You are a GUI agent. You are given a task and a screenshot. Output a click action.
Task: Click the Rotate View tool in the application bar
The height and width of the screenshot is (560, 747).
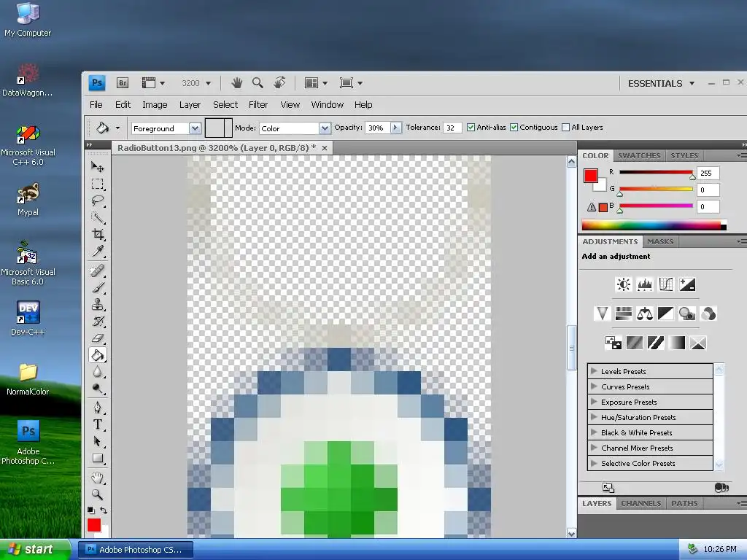pos(279,83)
